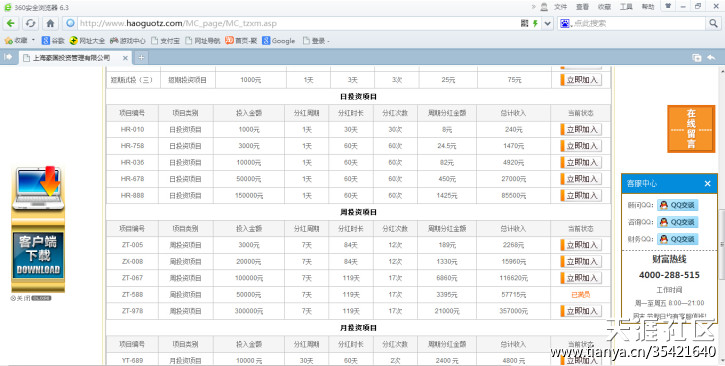This screenshot has height=366, width=725.
Task: Open the Baidu search engine selector
Action: [566, 23]
